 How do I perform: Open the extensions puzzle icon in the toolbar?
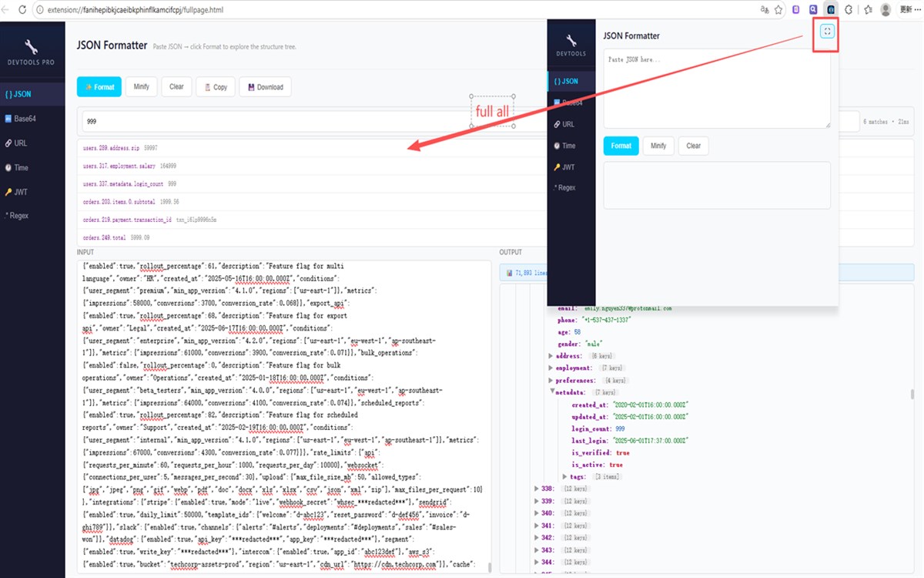[849, 9]
